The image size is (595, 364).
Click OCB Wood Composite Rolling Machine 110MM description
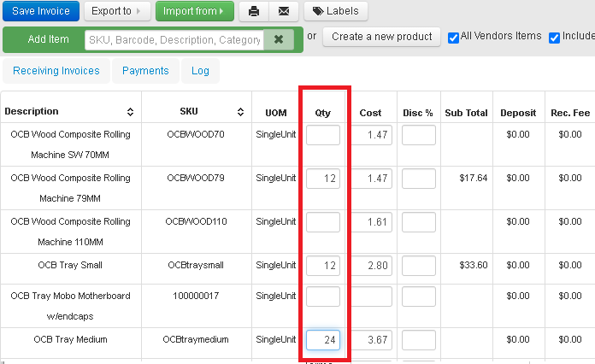pyautogui.click(x=70, y=232)
